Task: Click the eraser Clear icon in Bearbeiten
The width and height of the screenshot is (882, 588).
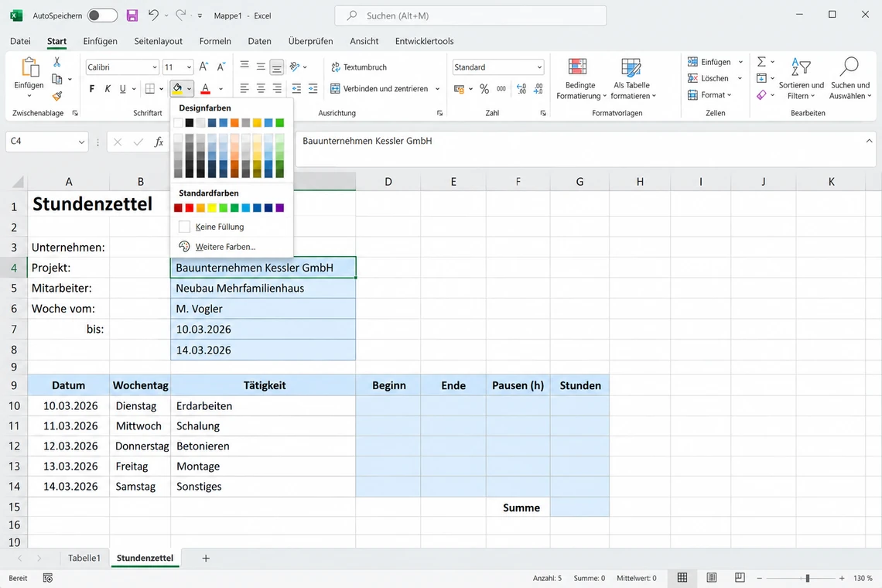Action: (761, 95)
